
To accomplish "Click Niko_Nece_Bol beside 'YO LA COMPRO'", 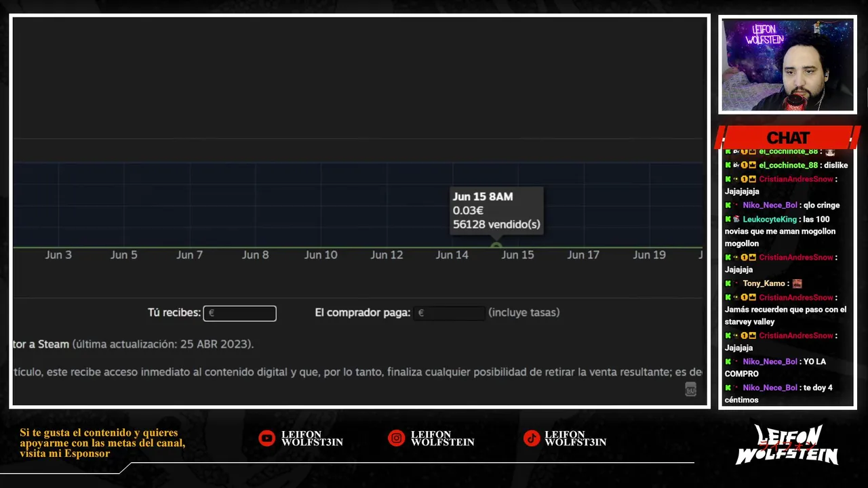I will click(770, 361).
